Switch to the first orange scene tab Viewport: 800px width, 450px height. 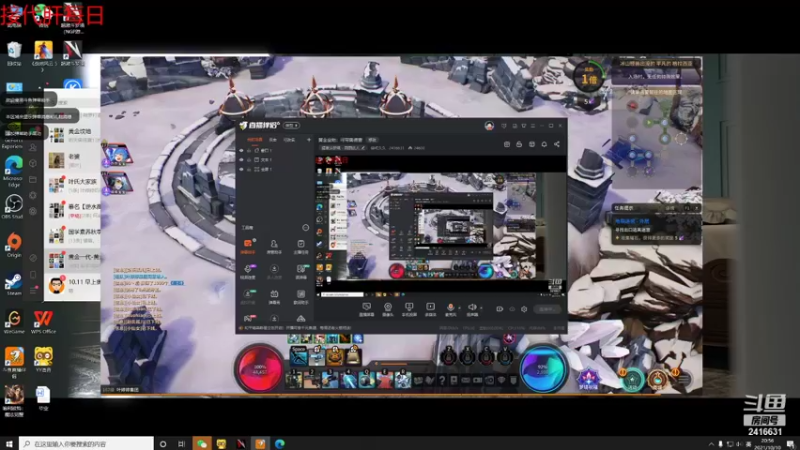click(x=254, y=139)
